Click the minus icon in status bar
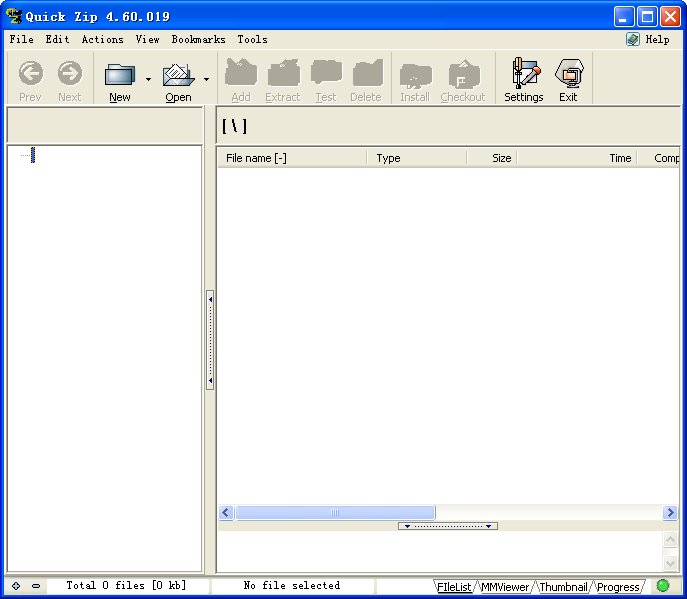 pos(36,586)
